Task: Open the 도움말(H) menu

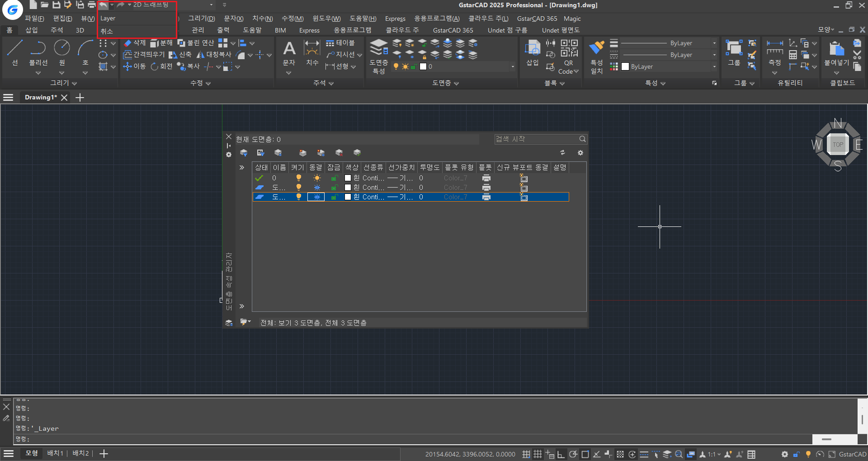Action: click(363, 19)
